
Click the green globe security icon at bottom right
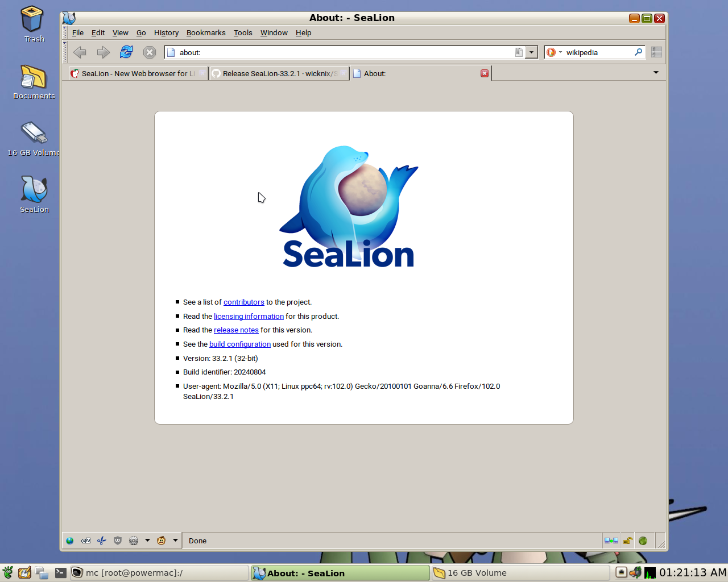(643, 541)
